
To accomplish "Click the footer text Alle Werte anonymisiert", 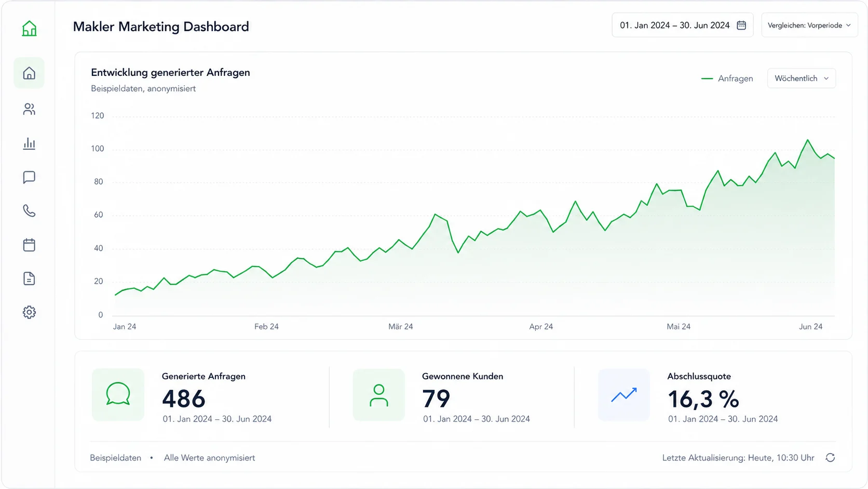I will (x=209, y=458).
